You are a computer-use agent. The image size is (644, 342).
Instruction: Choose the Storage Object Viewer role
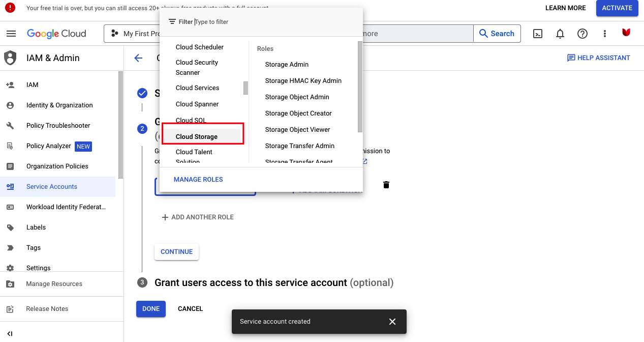coord(297,130)
